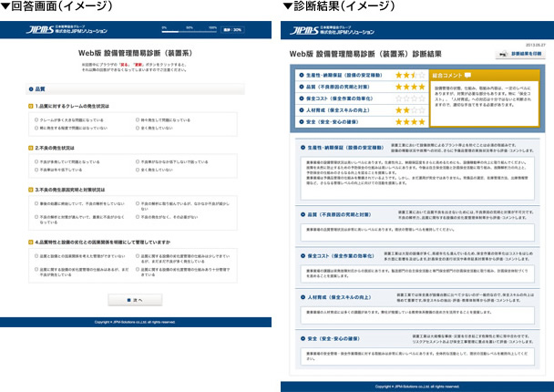
Task: Select クレームが多く大きな問題になっている for question 1
Action: [36, 119]
